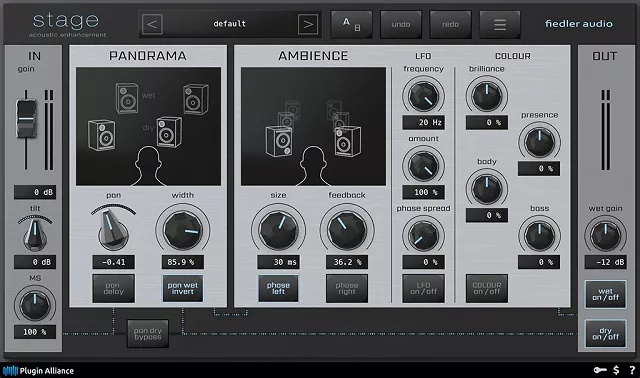Click the LFO amount 100 % value field
Viewport: 640px width, 378px height.
[x=423, y=192]
